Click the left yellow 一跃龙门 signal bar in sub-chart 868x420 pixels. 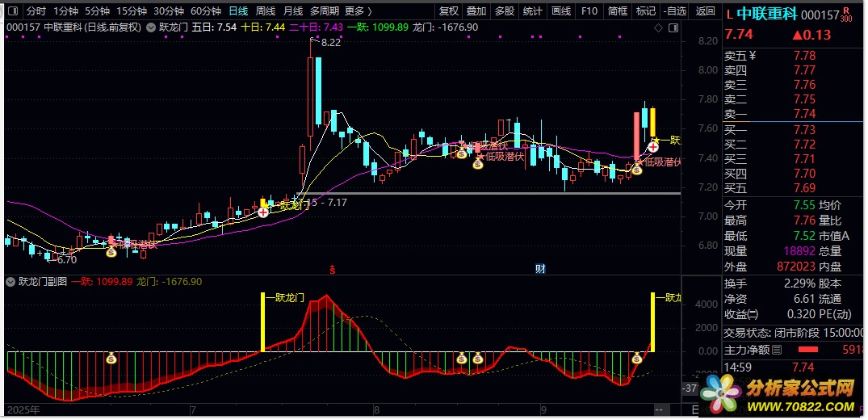click(x=263, y=322)
